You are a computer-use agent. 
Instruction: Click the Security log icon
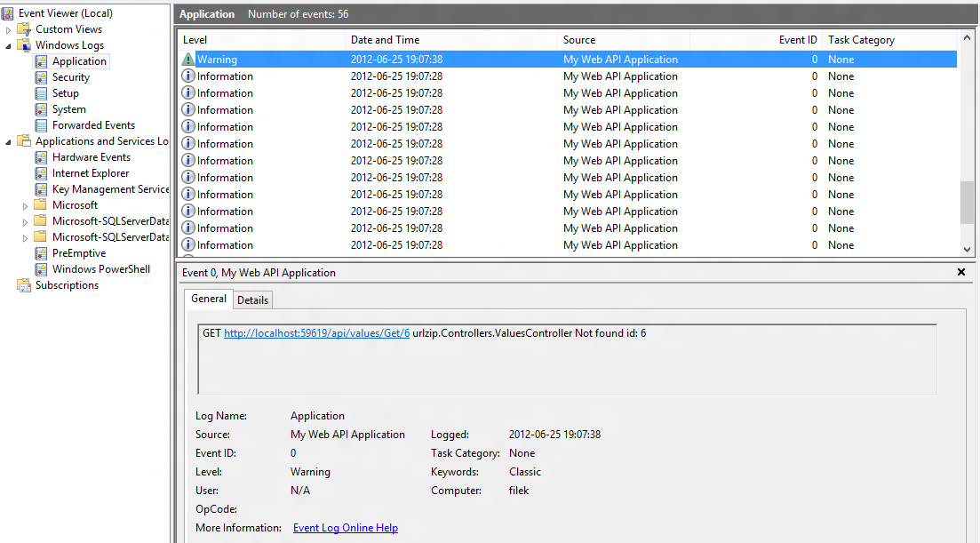tap(41, 77)
